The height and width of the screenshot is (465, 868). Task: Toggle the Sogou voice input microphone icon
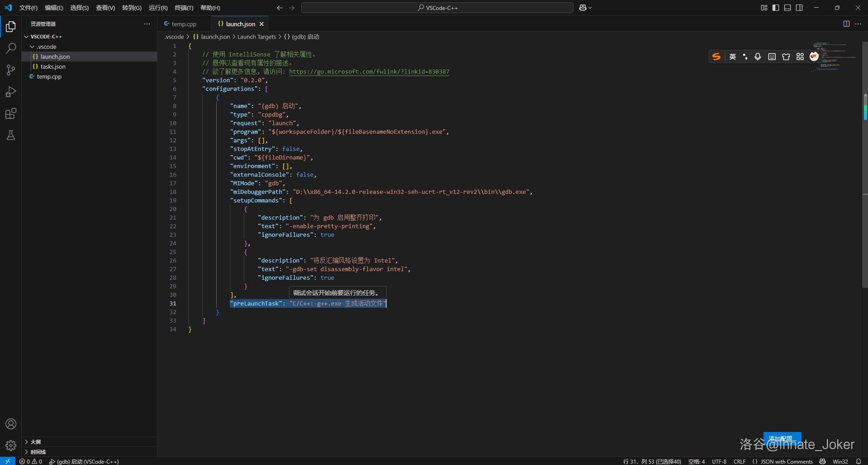tap(758, 56)
